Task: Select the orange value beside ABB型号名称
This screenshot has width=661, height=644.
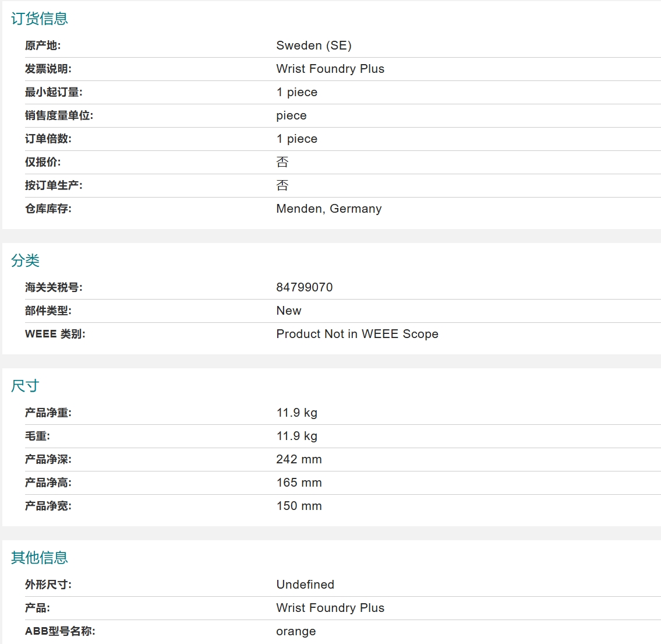Action: pyautogui.click(x=296, y=631)
